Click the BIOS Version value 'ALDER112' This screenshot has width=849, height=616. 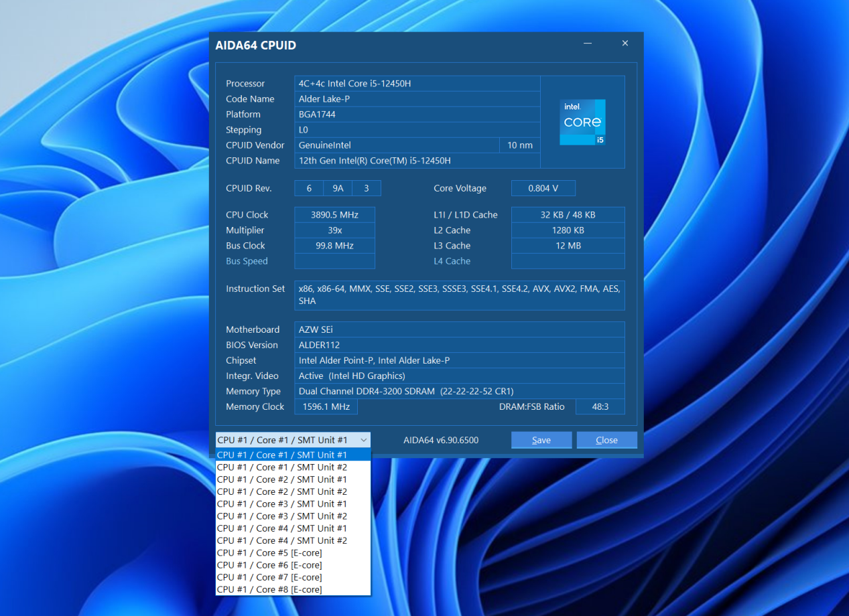[x=460, y=345]
